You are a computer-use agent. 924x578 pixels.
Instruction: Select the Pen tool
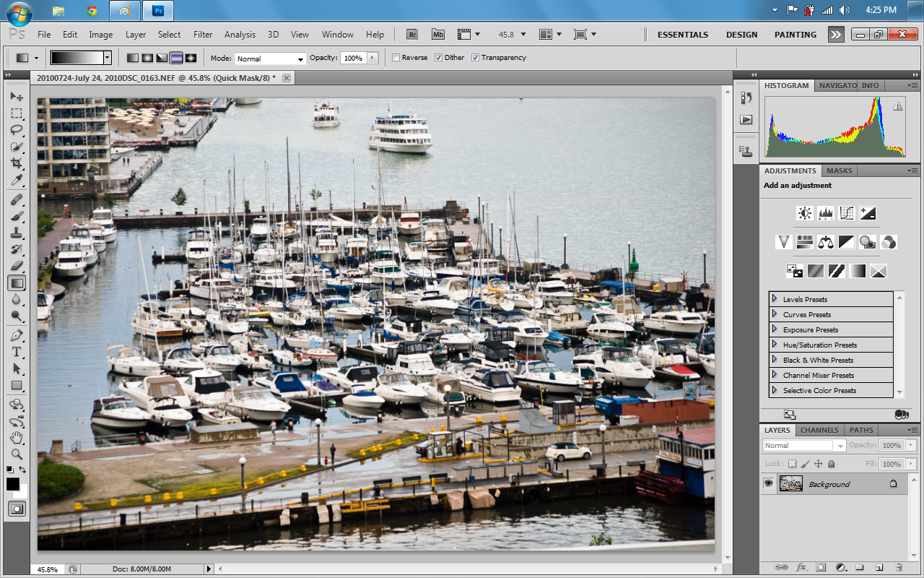tap(17, 335)
